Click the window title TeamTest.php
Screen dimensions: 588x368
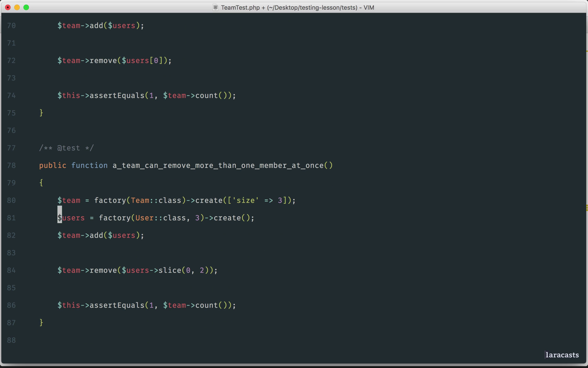[x=240, y=7]
